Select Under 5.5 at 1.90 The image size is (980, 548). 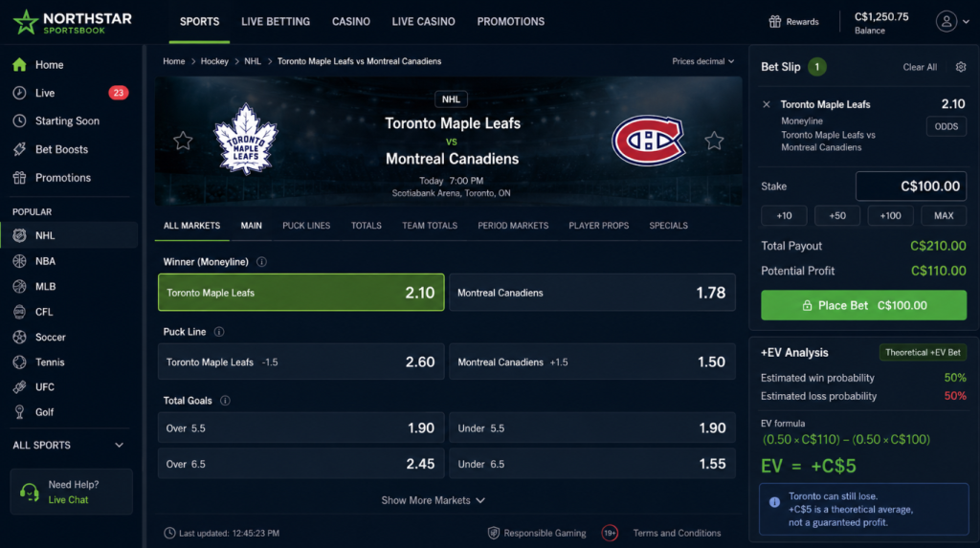[592, 428]
